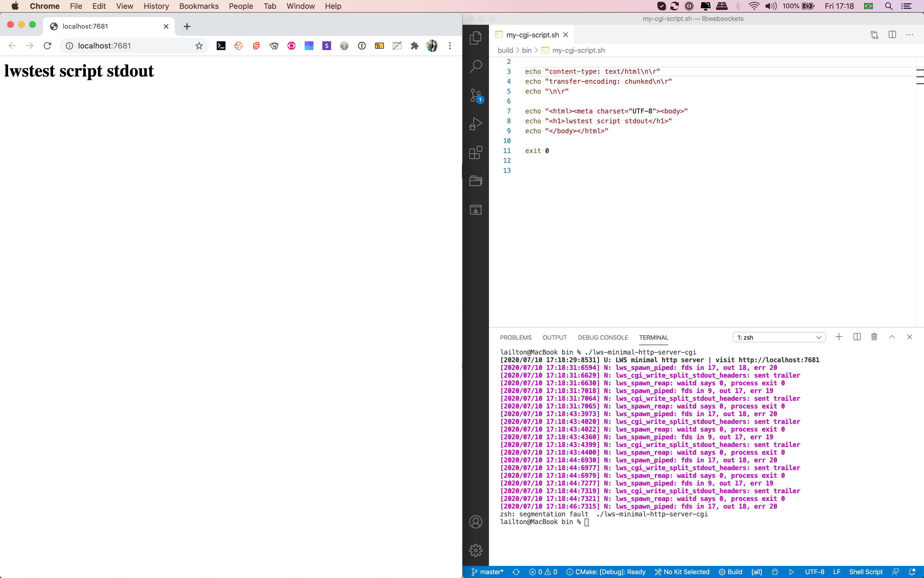The image size is (924, 578).
Task: Click the build breadcrumb
Action: pyautogui.click(x=505, y=50)
